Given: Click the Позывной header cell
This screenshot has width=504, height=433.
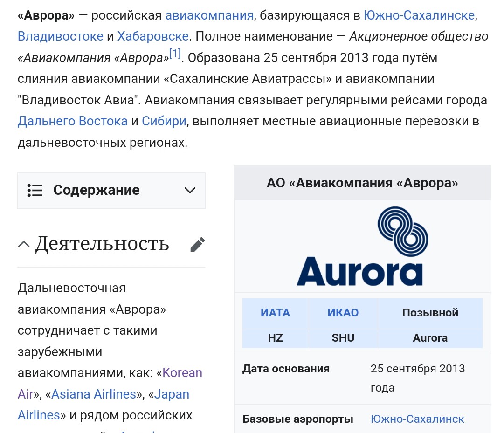Looking at the screenshot, I should pyautogui.click(x=430, y=313).
